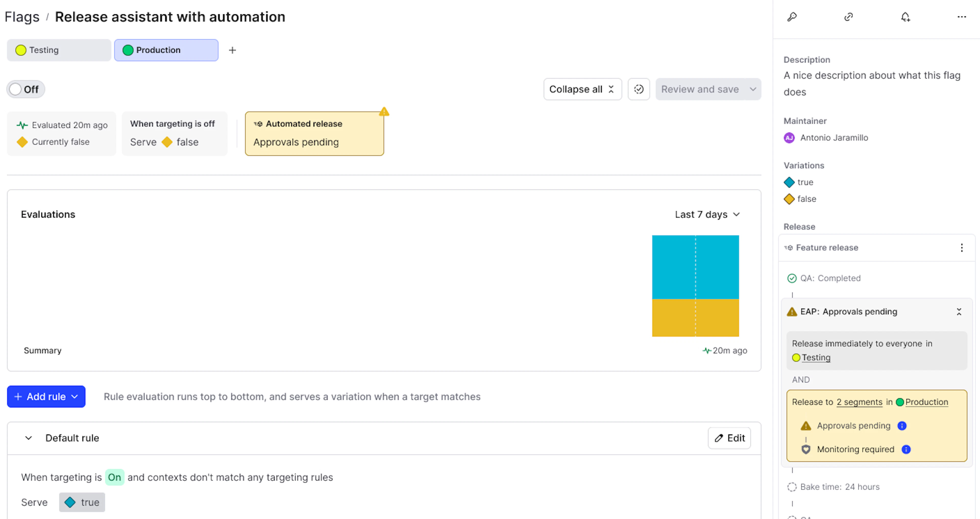Image resolution: width=980 pixels, height=519 pixels.
Task: Toggle the targeting Off switch
Action: pos(26,89)
